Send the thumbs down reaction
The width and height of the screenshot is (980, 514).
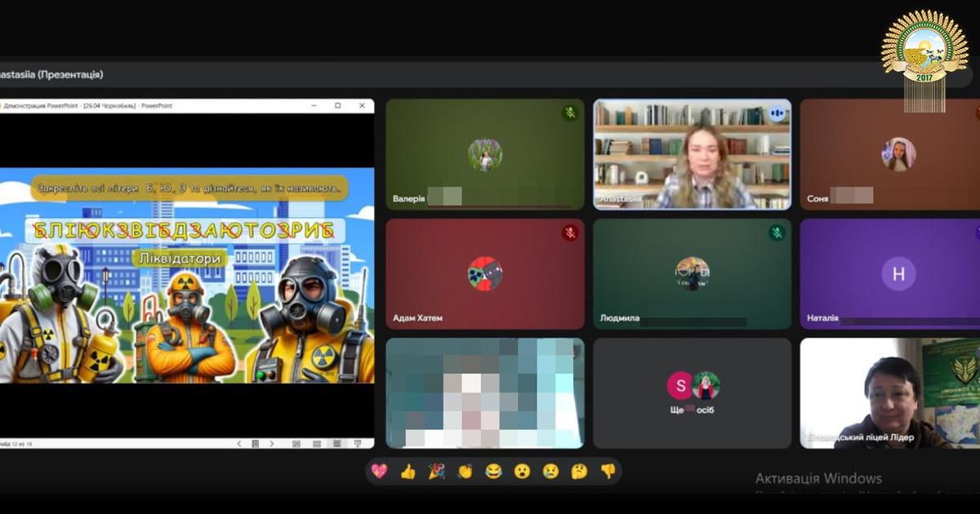click(608, 471)
